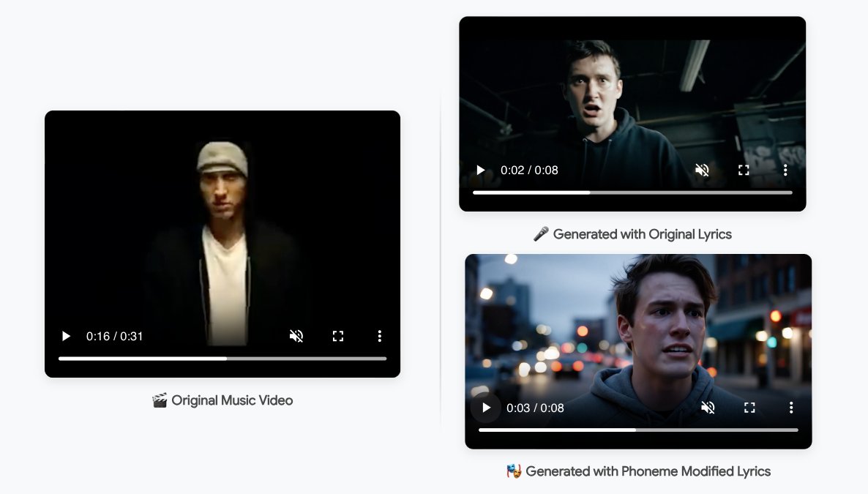Fullscreen the Phoneme Modified Lyrics video
868x494 pixels.
tap(749, 408)
